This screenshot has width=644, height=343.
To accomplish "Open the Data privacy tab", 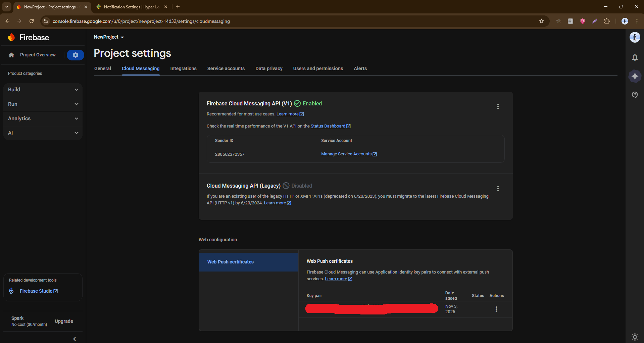I will (x=269, y=68).
